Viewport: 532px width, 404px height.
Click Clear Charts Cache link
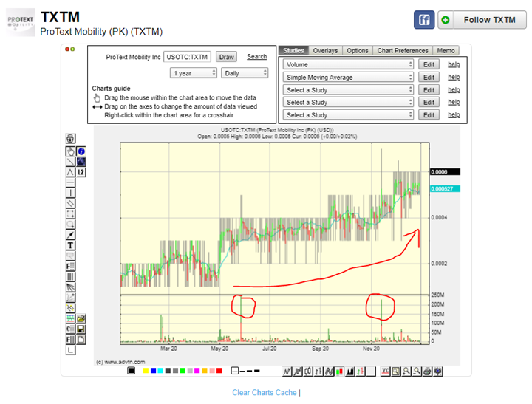point(265,392)
